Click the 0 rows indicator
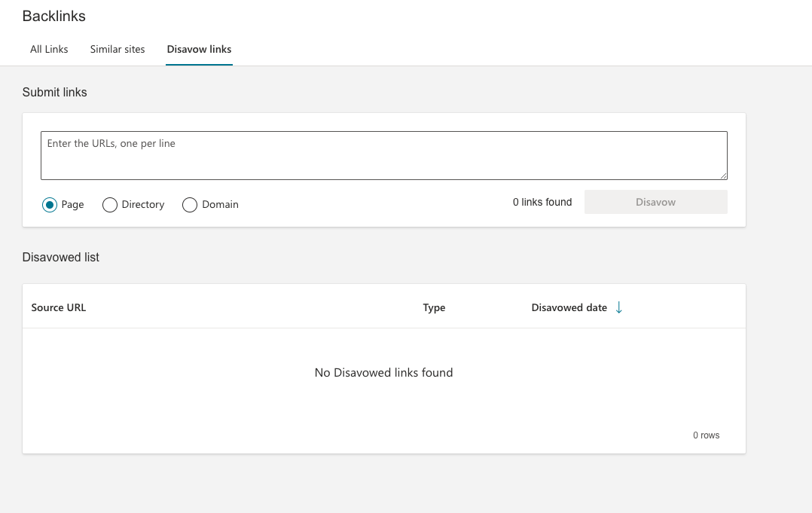This screenshot has width=812, height=513. pos(706,435)
